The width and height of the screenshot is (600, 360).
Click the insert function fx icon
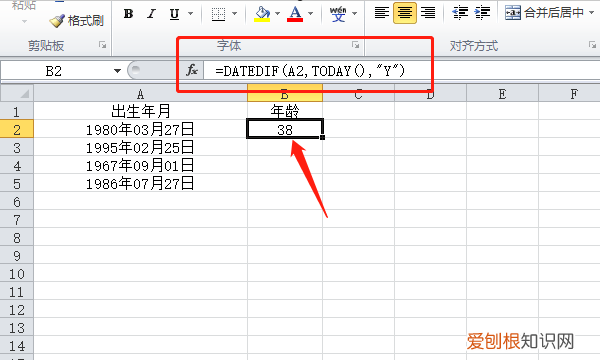pyautogui.click(x=192, y=70)
